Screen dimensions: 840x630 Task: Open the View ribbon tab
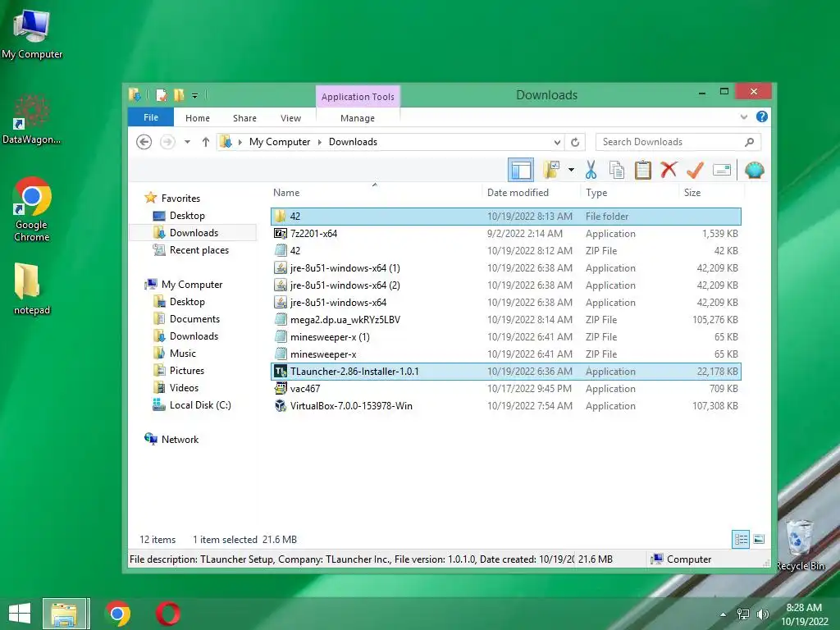290,118
